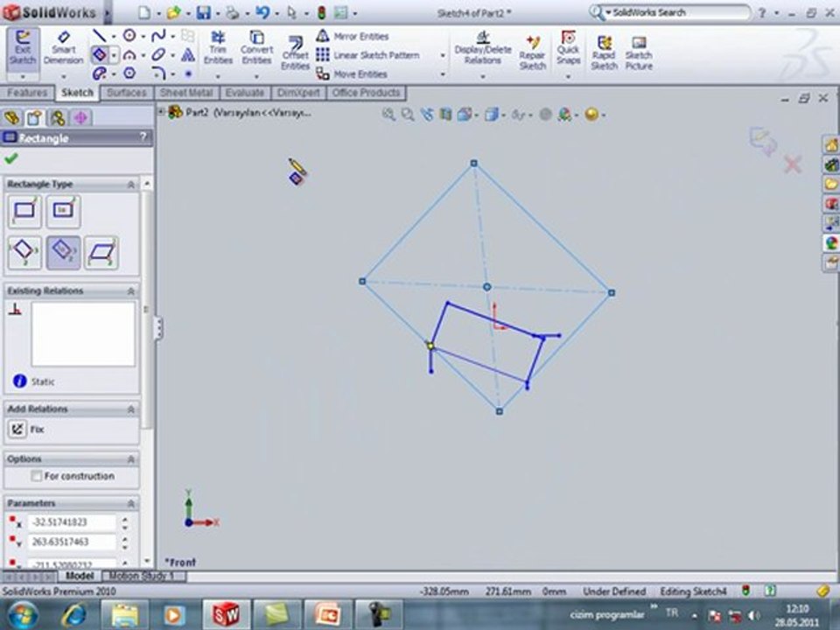Click the Y parameter value field

point(72,542)
